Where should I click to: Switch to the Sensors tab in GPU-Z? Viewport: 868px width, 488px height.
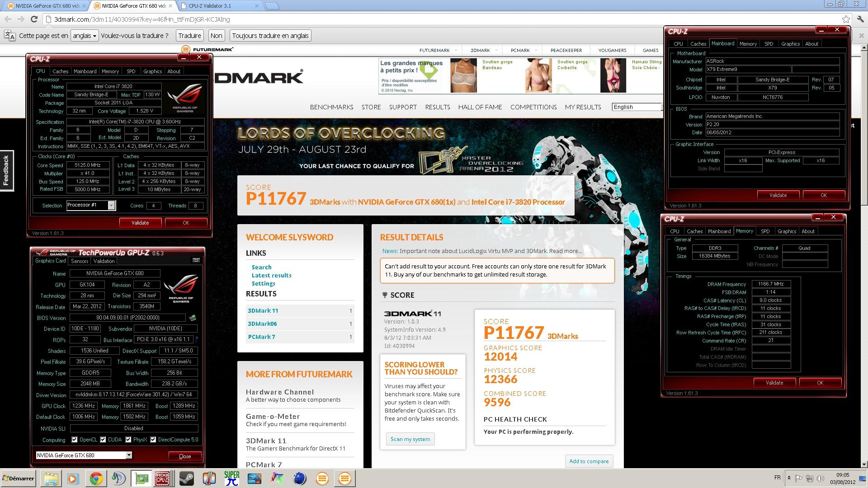tap(80, 261)
